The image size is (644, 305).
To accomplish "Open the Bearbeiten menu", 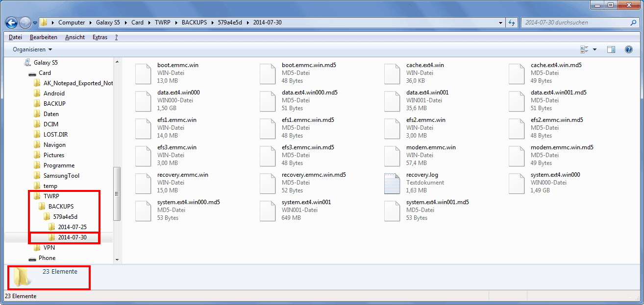I will click(x=43, y=37).
